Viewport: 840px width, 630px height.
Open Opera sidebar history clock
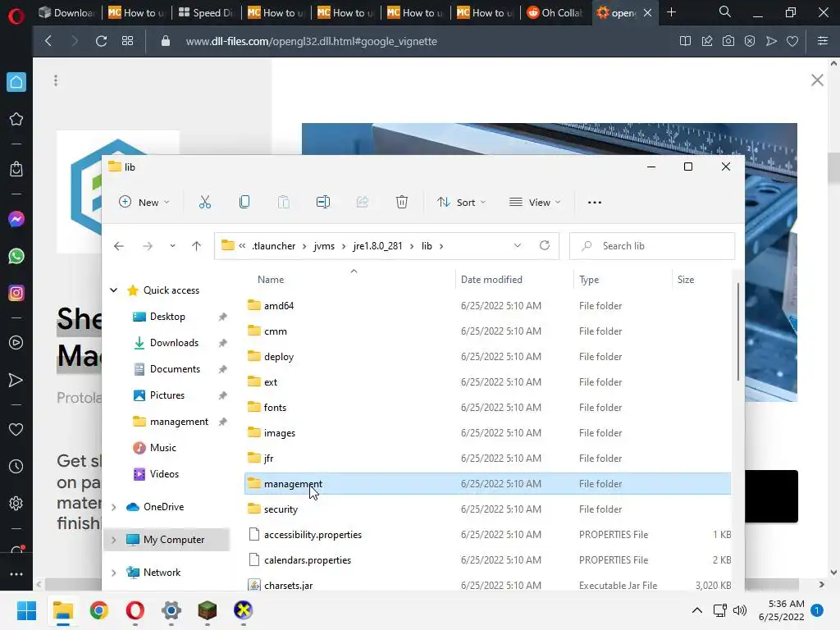click(16, 467)
